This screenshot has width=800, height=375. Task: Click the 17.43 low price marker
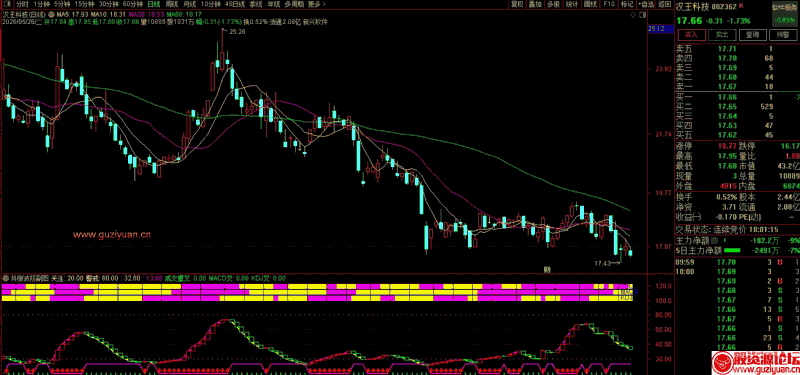[x=602, y=264]
